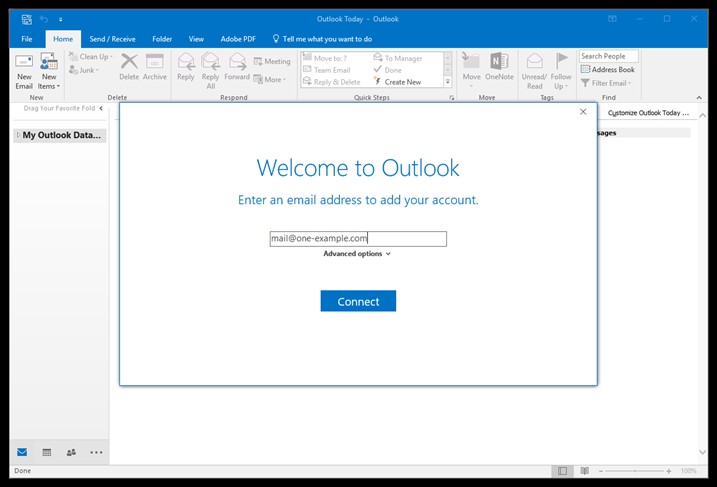Image resolution: width=717 pixels, height=487 pixels.
Task: Switch to People navigation icon
Action: pyautogui.click(x=71, y=452)
